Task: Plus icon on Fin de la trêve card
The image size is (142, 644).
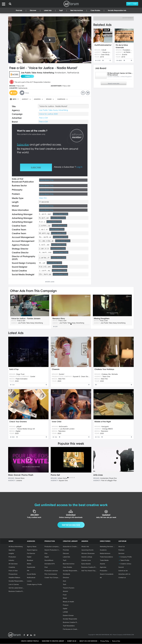Action: tap(131, 60)
